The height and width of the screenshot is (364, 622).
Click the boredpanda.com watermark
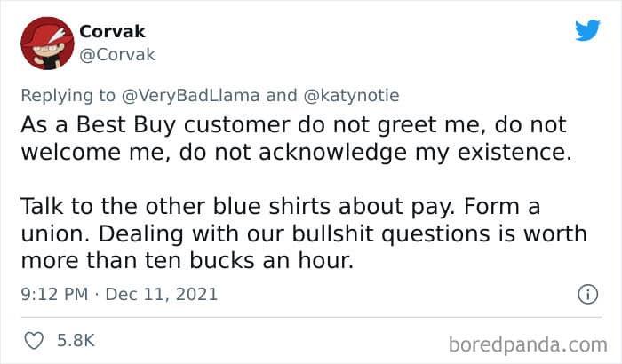click(x=531, y=342)
